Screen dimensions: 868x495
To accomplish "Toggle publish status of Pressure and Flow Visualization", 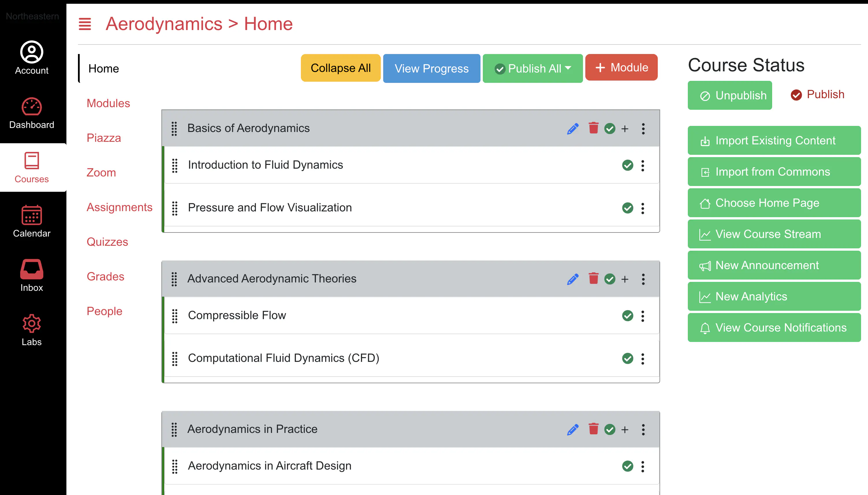I will point(627,208).
